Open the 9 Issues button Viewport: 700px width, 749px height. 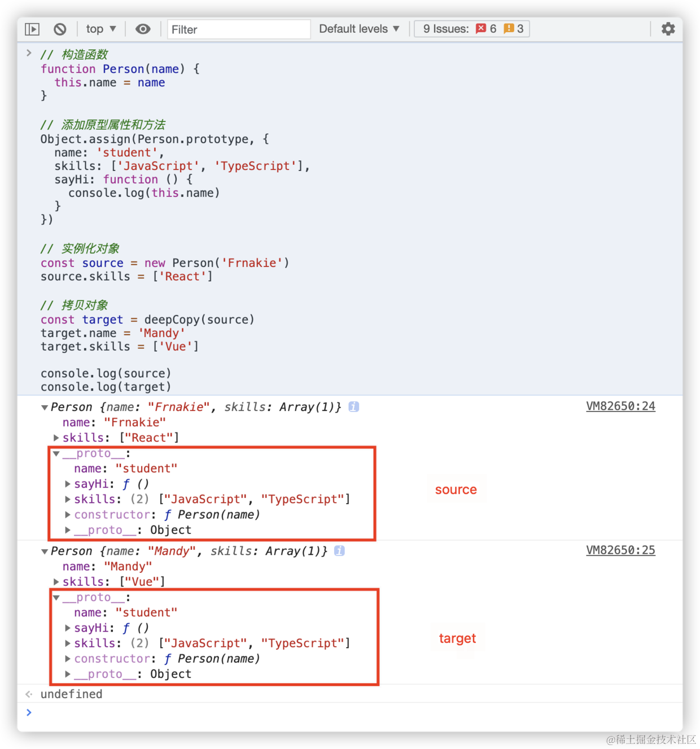pyautogui.click(x=472, y=29)
